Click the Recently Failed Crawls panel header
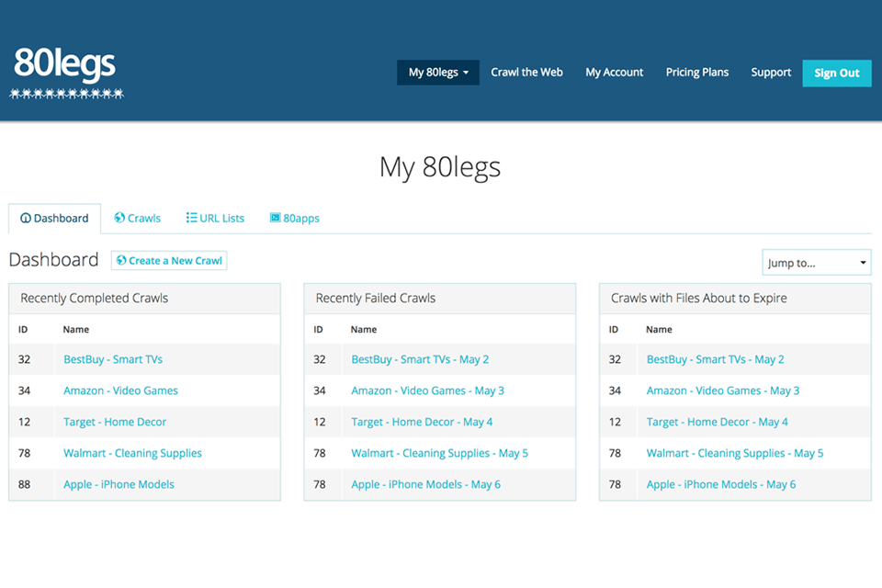882x588 pixels. coord(440,299)
